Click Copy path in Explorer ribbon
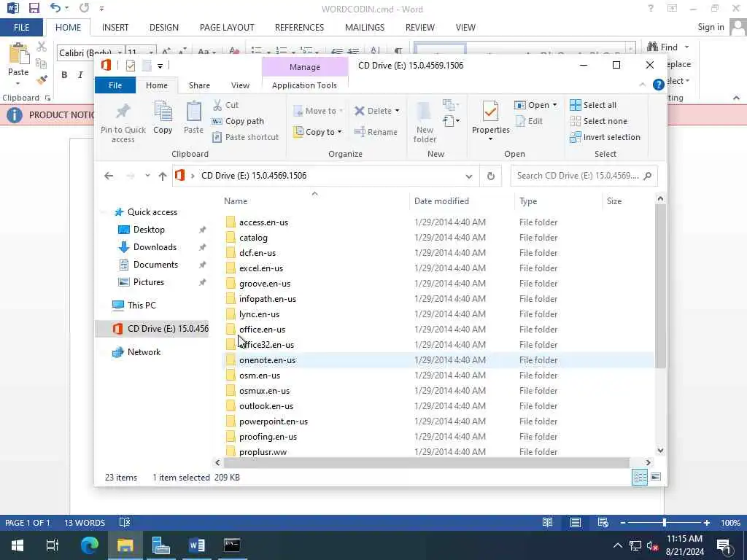The width and height of the screenshot is (747, 560). (238, 121)
